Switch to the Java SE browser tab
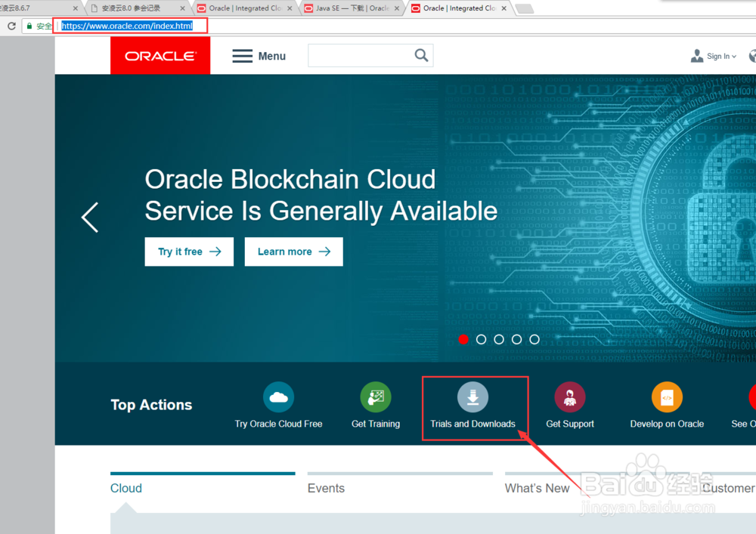 pyautogui.click(x=352, y=8)
